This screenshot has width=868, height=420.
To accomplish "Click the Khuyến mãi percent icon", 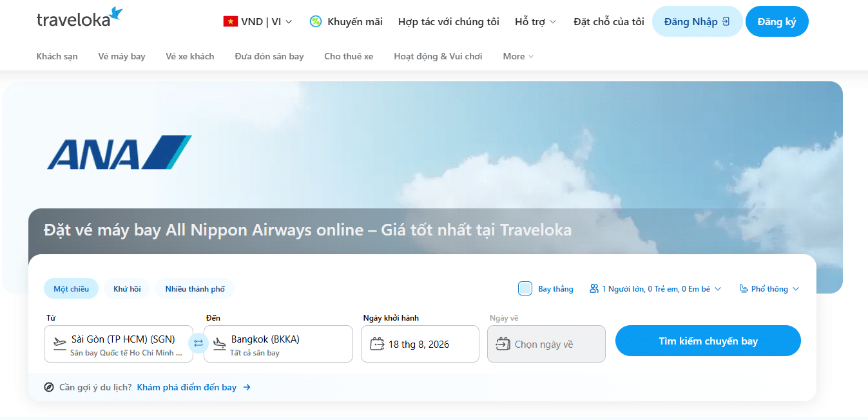I will click(315, 21).
